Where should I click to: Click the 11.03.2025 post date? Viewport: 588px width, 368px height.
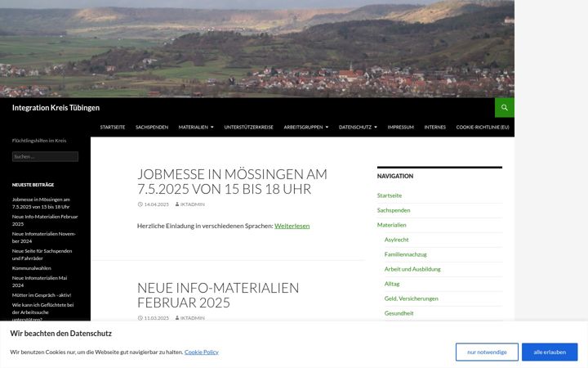tap(156, 318)
